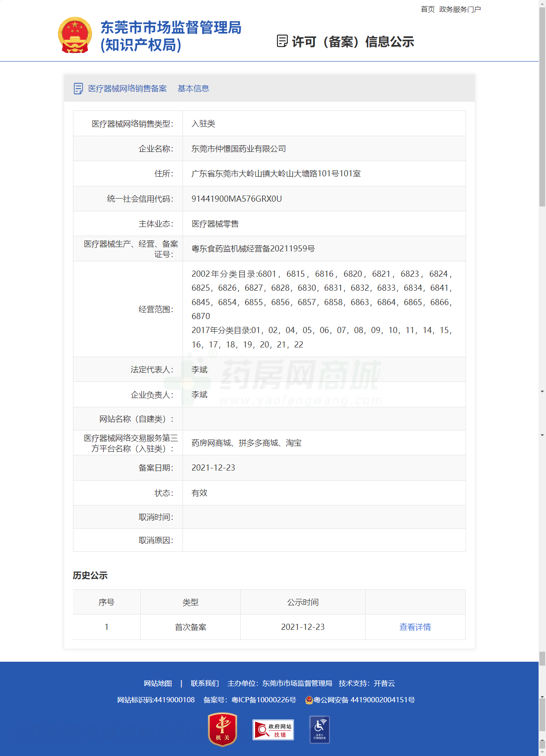546x756 pixels.
Task: Click platforms text 药房网商城、拼多多商城、淘宝
Action: 246,443
